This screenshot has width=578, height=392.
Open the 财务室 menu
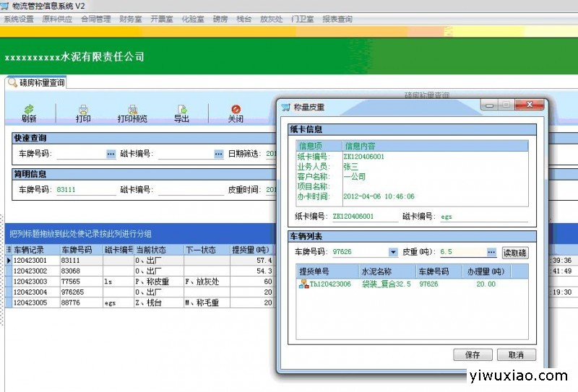131,19
